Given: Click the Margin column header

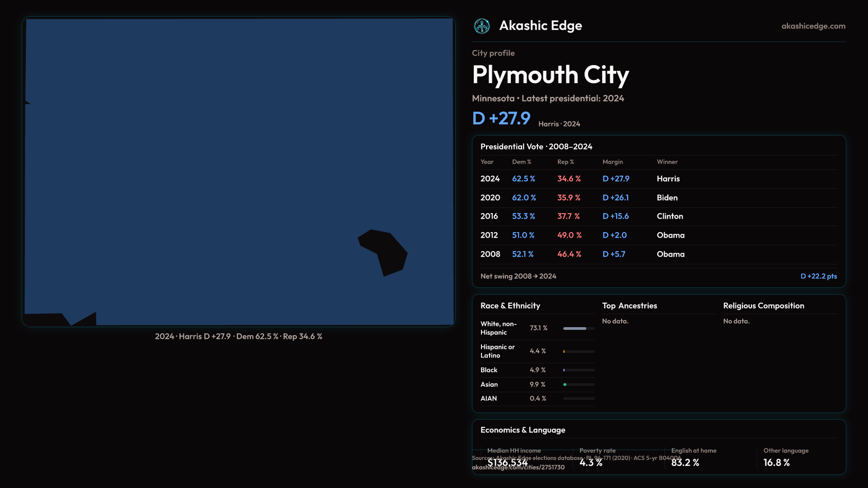Looking at the screenshot, I should (612, 162).
